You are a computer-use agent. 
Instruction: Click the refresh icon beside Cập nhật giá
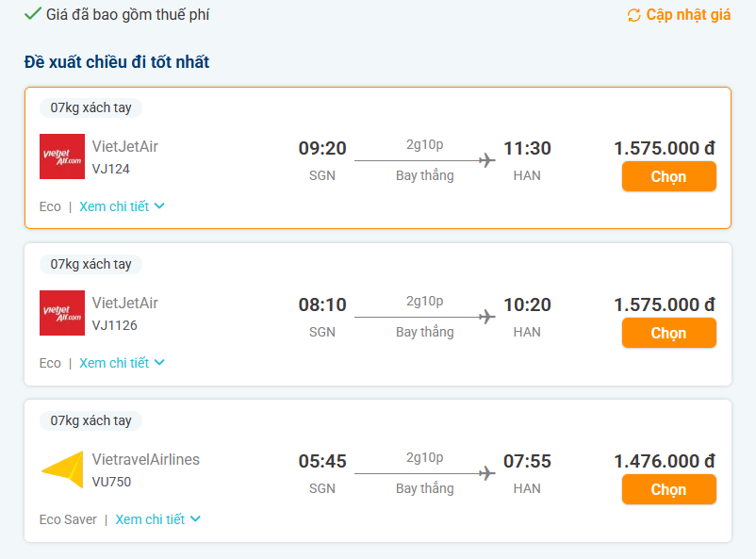[x=633, y=15]
